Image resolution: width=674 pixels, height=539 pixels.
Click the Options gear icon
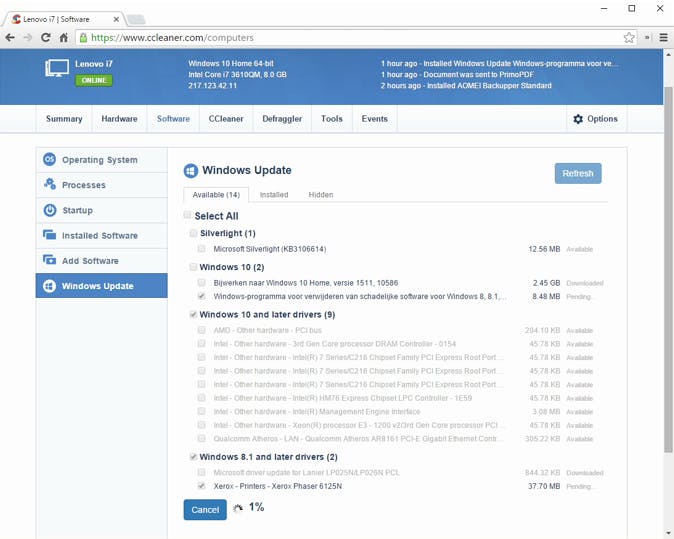tap(578, 119)
